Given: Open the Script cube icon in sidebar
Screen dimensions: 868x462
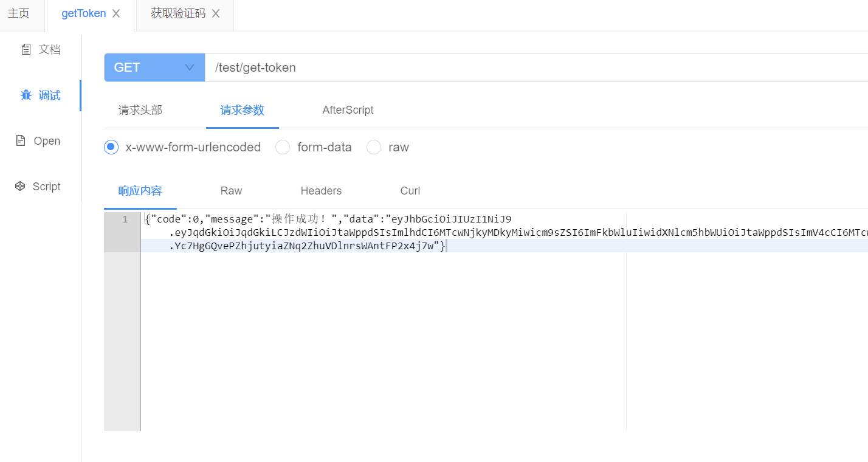Looking at the screenshot, I should tap(20, 187).
